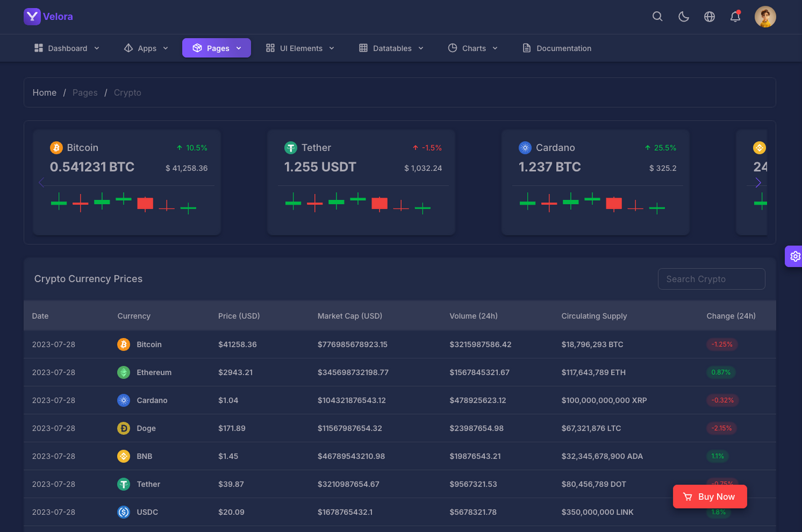
Task: Click the Doge coin icon in table
Action: [123, 428]
